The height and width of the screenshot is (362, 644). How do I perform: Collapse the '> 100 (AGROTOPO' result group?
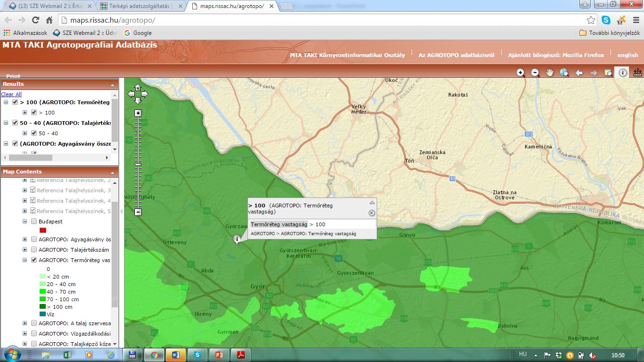tap(6, 102)
